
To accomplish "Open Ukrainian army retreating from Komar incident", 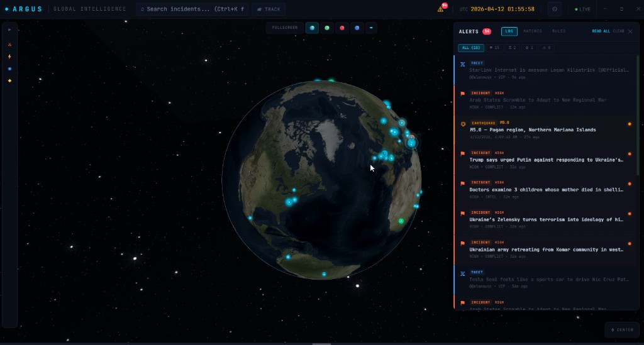I will (x=545, y=250).
